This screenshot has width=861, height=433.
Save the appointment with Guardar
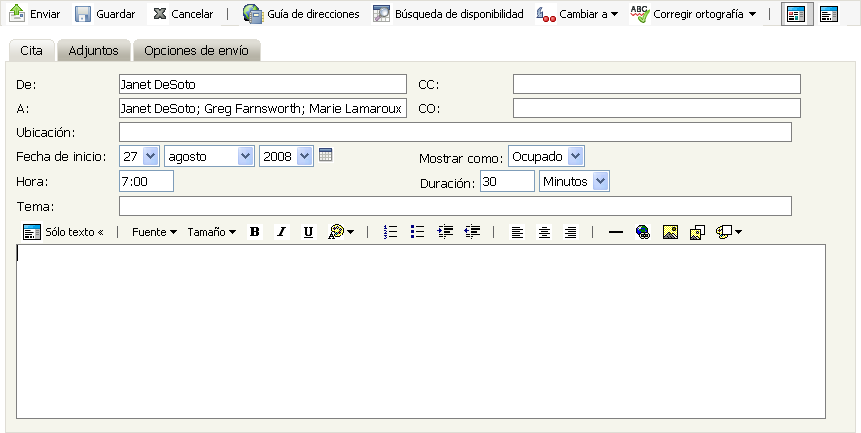(x=105, y=14)
